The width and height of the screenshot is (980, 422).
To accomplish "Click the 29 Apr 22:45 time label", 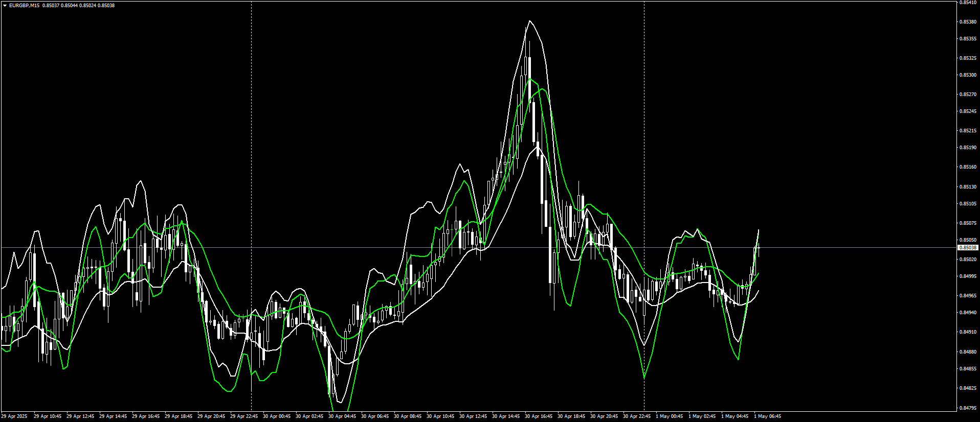I will [244, 416].
